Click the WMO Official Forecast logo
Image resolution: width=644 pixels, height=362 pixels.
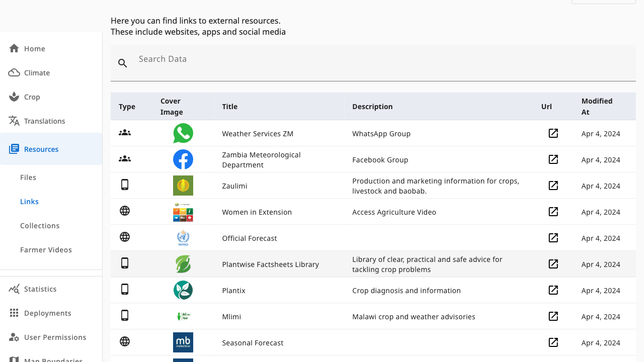pos(183,238)
